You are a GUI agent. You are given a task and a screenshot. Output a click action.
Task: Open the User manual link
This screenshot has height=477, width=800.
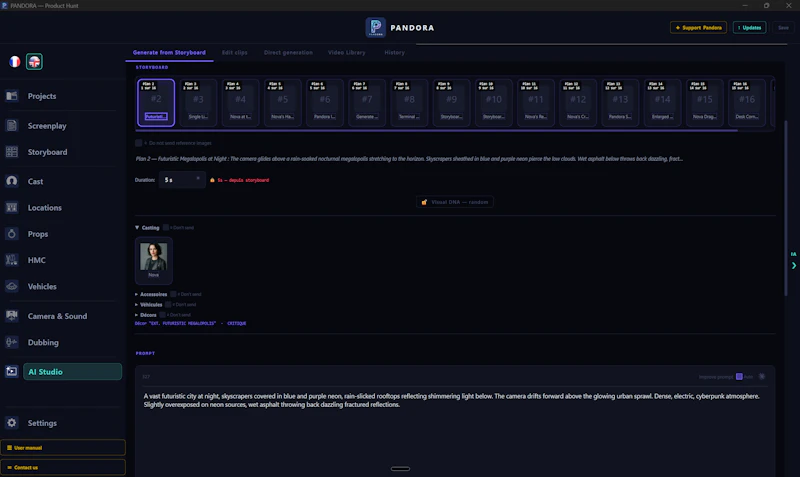pos(63,447)
